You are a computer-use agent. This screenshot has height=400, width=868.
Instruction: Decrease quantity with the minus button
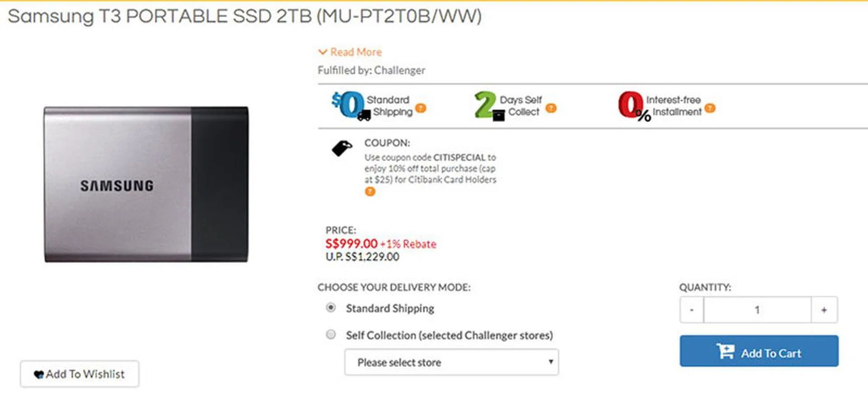click(x=691, y=310)
